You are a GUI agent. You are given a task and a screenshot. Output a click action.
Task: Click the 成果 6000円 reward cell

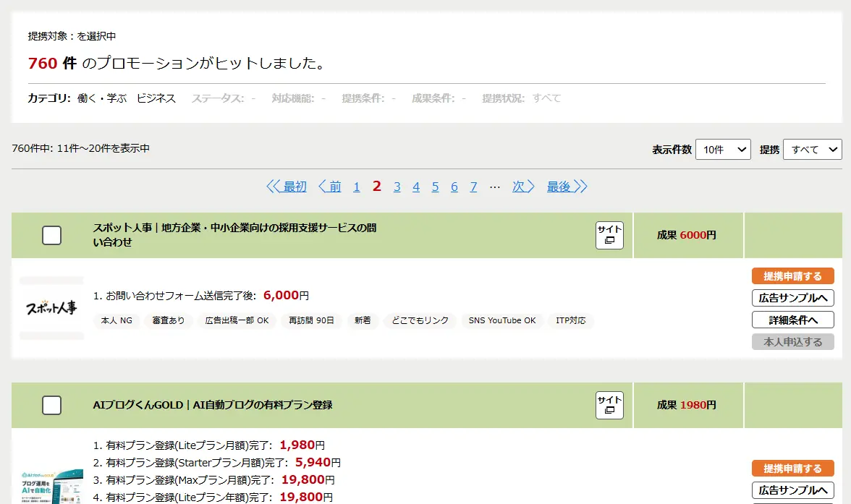pos(687,235)
